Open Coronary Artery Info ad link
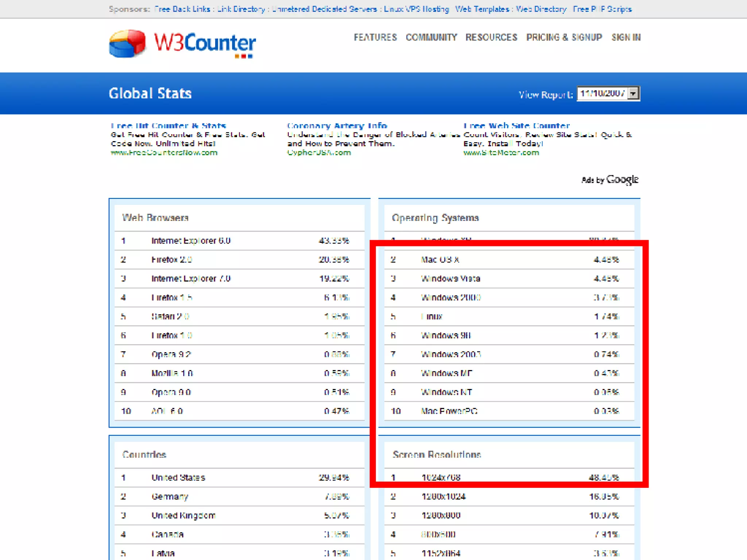Screen dimensions: 747x560 [337, 126]
